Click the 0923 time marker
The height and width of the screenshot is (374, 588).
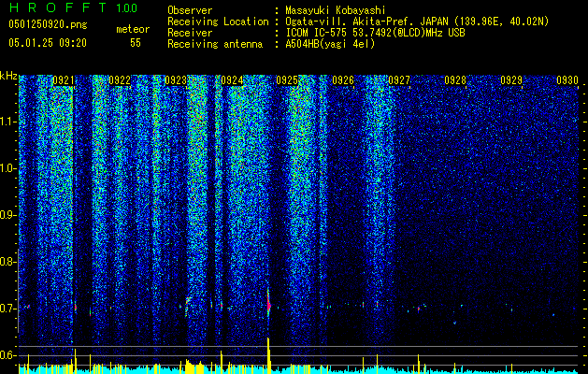[176, 80]
